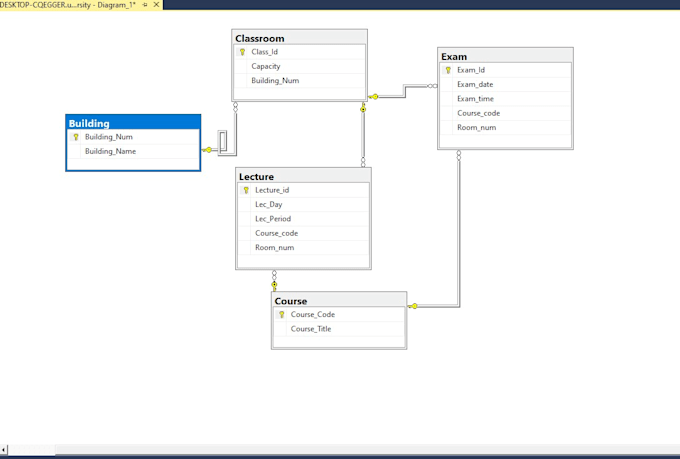Select the Building table header

[x=133, y=123]
